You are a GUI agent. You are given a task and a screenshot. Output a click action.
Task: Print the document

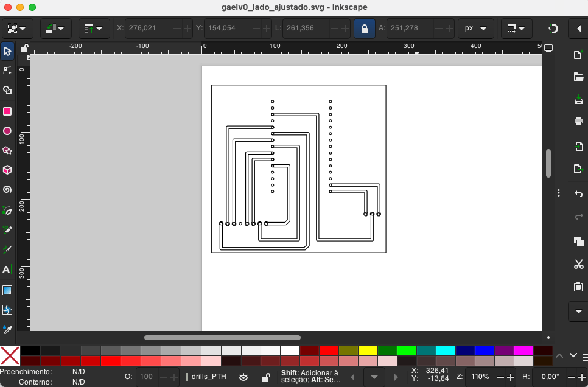coord(578,121)
